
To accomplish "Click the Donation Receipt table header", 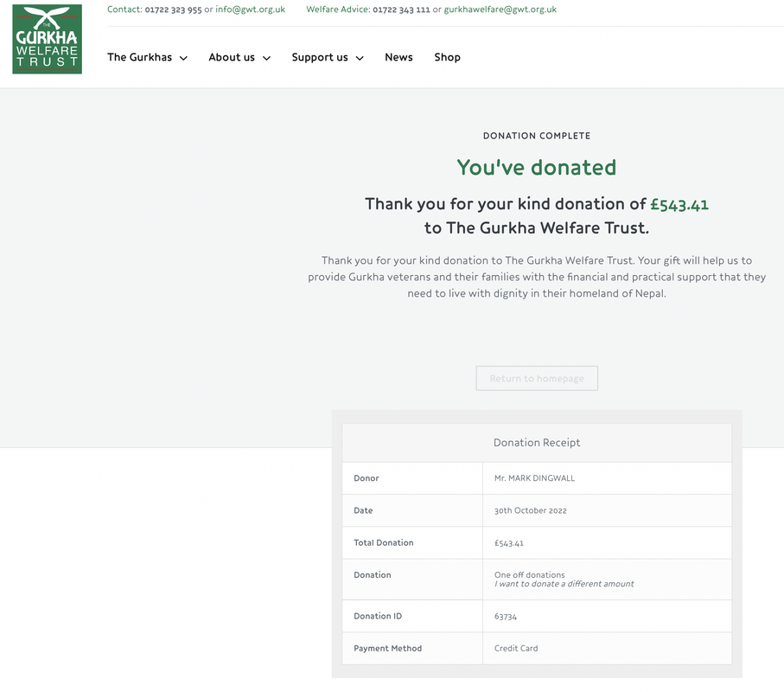I will point(537,442).
